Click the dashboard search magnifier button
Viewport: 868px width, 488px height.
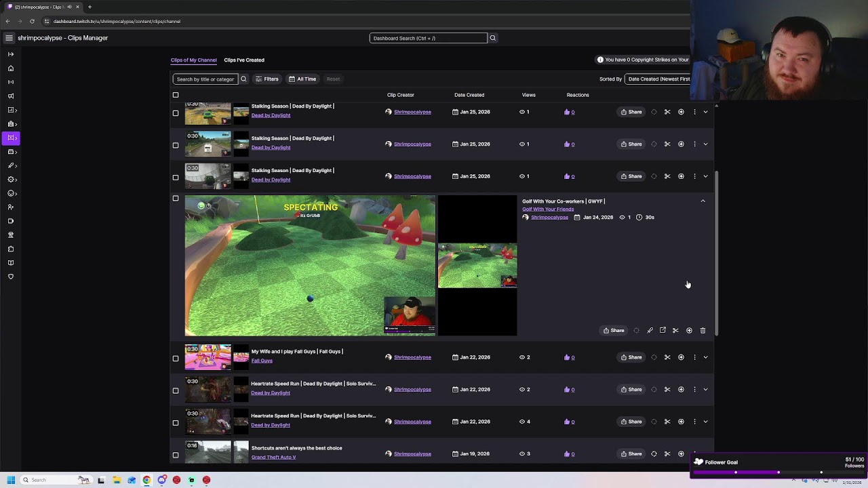(x=493, y=38)
